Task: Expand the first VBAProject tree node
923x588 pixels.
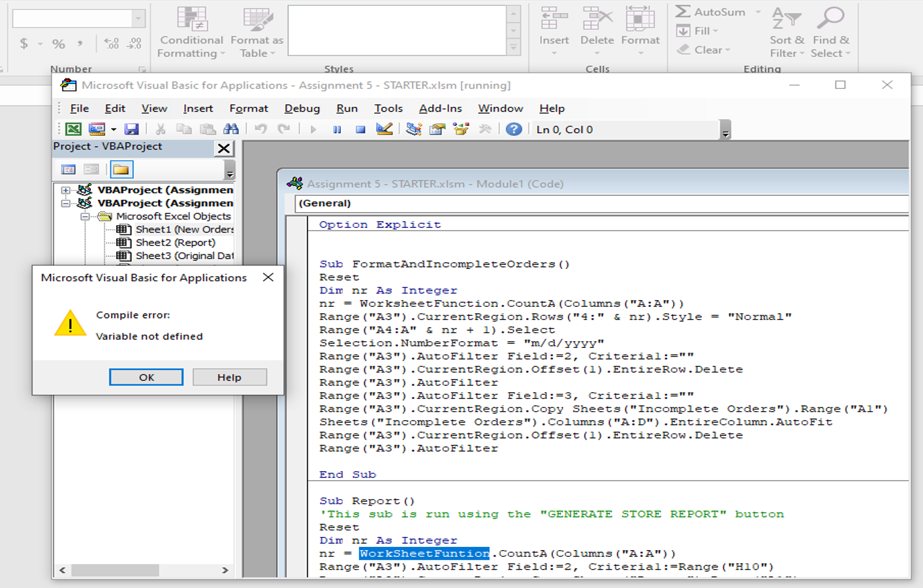Action: pos(65,190)
